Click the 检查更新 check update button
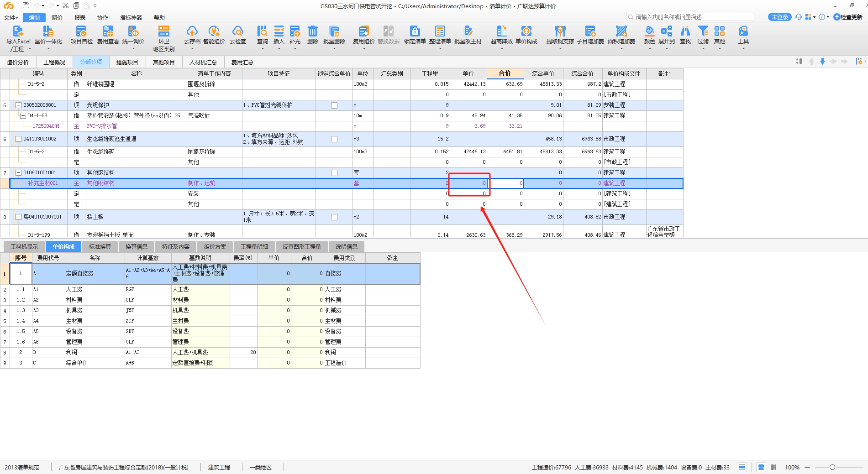Viewport: 868px width, 474px height. tap(848, 17)
